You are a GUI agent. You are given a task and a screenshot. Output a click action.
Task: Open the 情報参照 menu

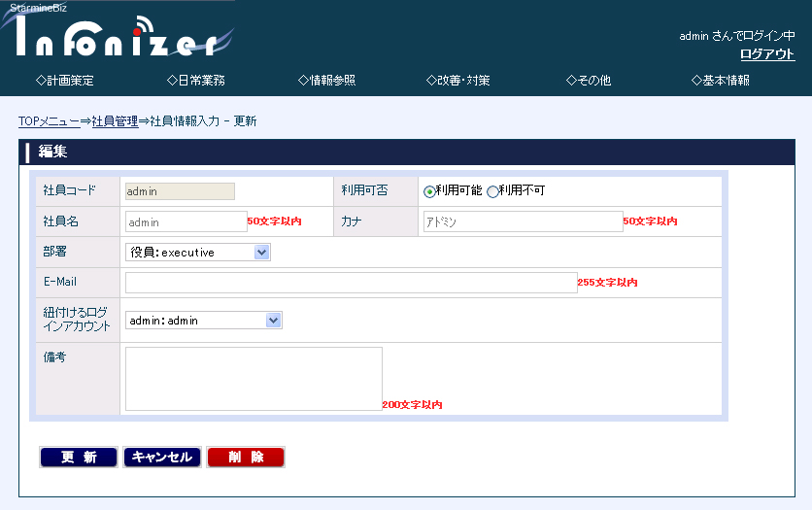pyautogui.click(x=326, y=81)
